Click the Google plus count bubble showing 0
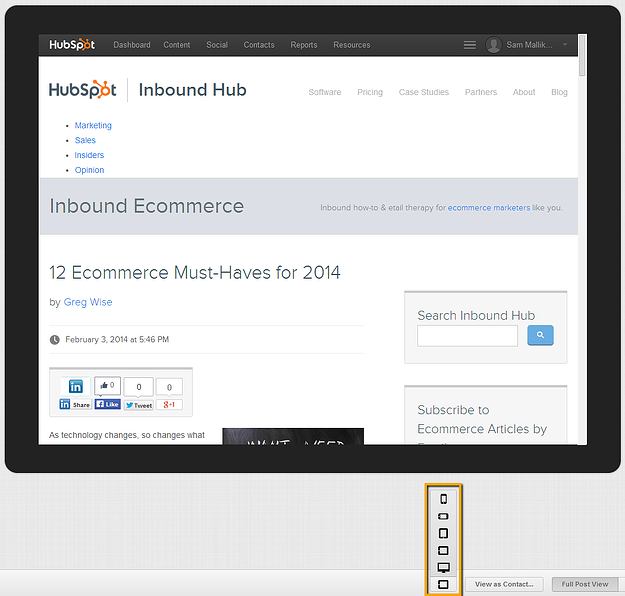The width and height of the screenshot is (625, 596). click(x=169, y=387)
